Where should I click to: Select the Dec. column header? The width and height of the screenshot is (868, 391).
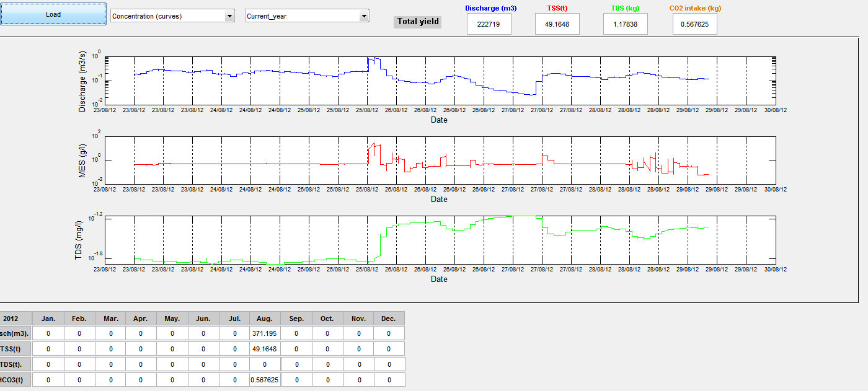[x=389, y=319]
